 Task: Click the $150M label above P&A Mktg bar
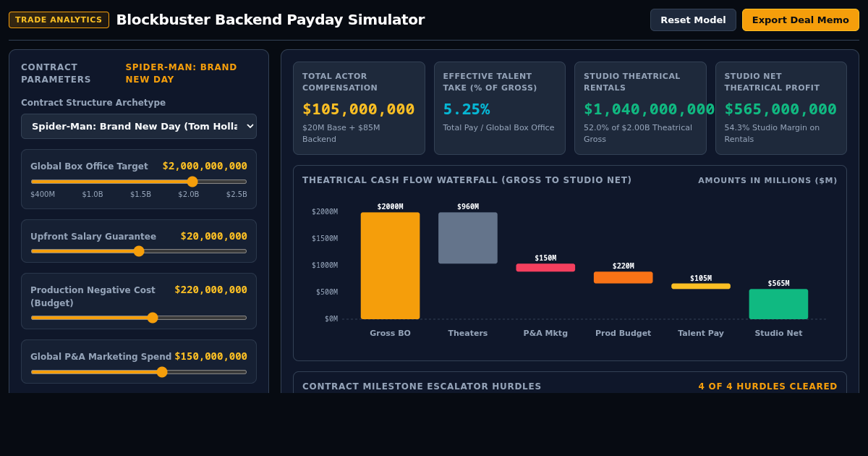point(545,258)
